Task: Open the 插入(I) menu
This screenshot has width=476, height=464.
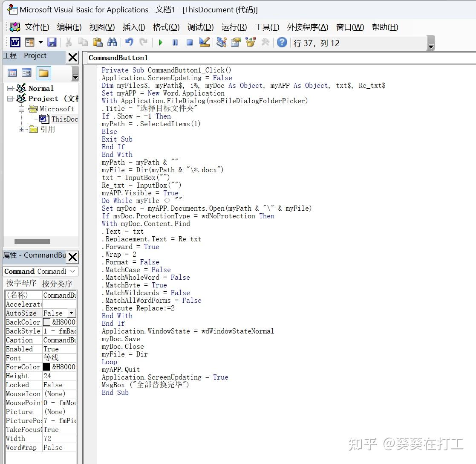Action: pos(133,27)
